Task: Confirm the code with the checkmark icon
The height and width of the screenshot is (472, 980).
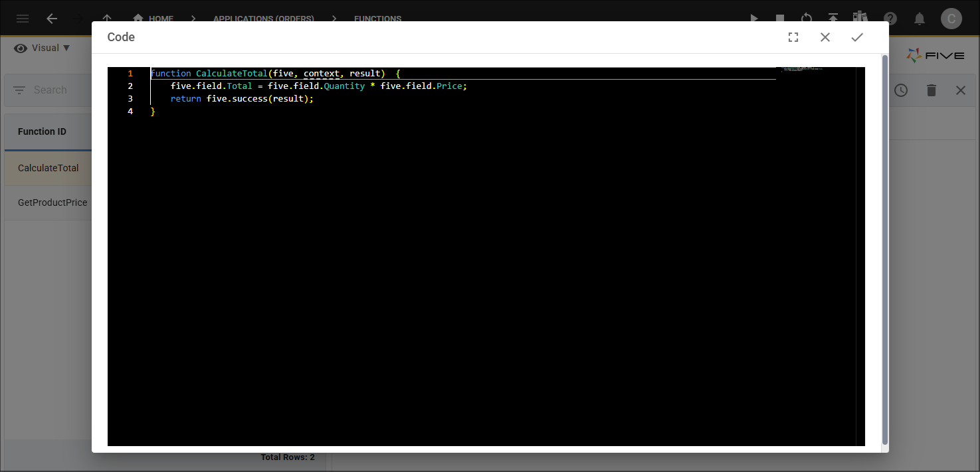Action: (x=857, y=37)
